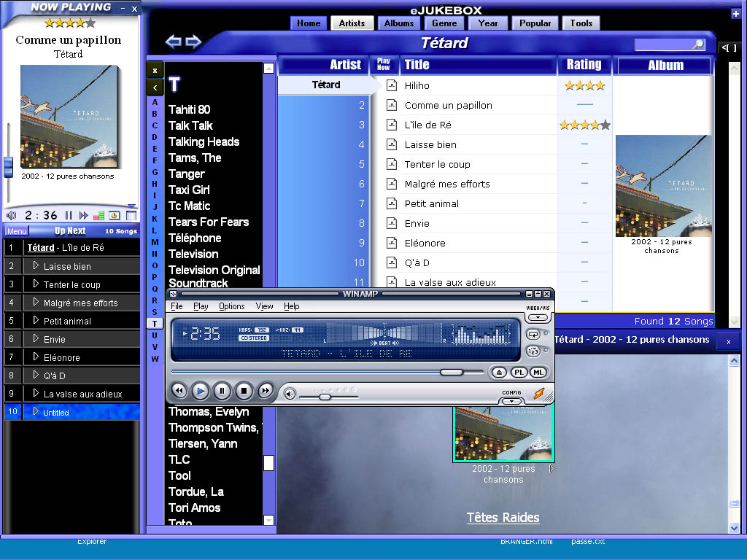This screenshot has height=560, width=747.
Task: Click the Winamp pause button
Action: [x=222, y=391]
